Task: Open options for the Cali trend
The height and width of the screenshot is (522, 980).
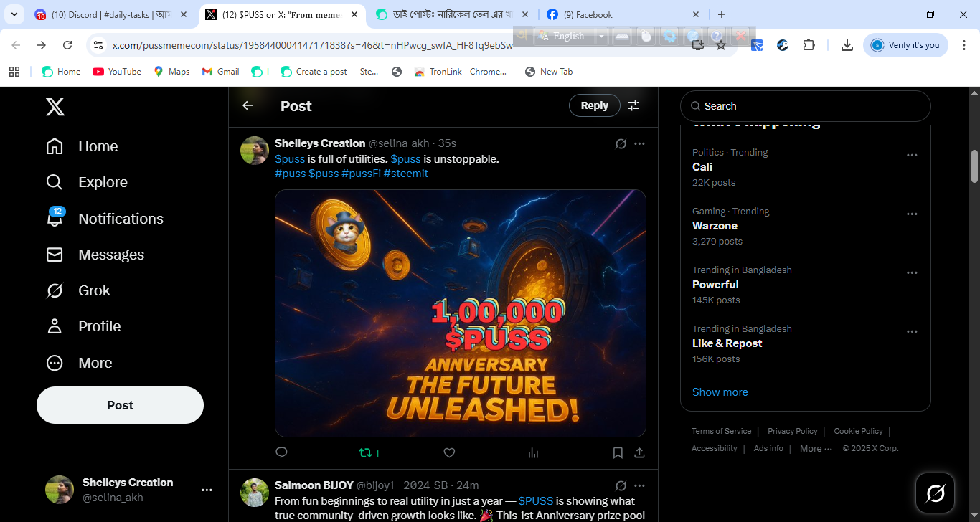Action: tap(912, 155)
